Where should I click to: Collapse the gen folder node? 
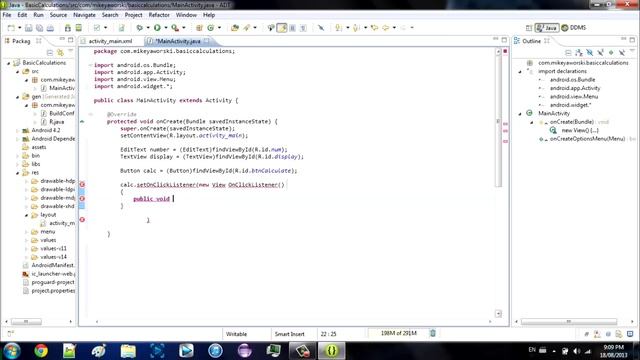[x=18, y=97]
